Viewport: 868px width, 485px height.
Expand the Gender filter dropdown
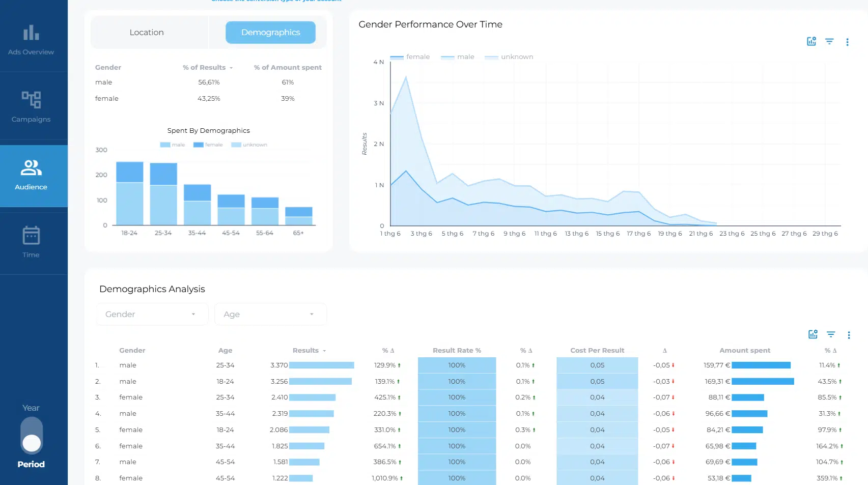(152, 315)
